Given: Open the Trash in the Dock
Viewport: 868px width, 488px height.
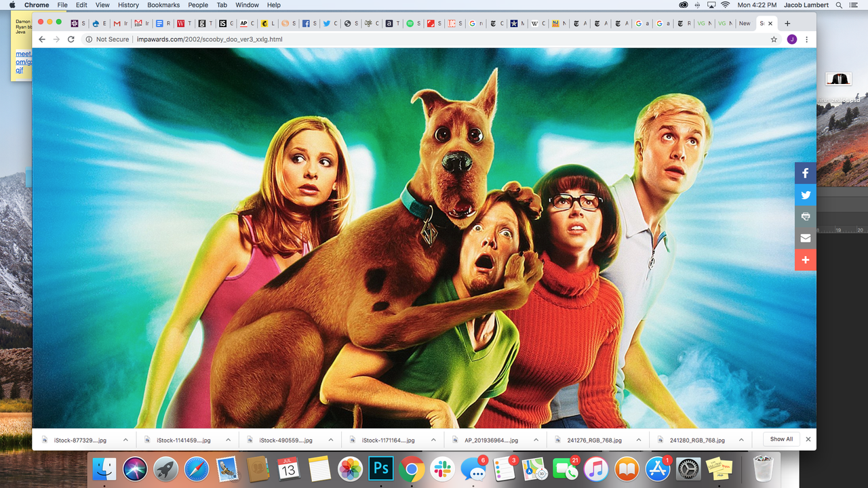Looking at the screenshot, I should tap(764, 468).
